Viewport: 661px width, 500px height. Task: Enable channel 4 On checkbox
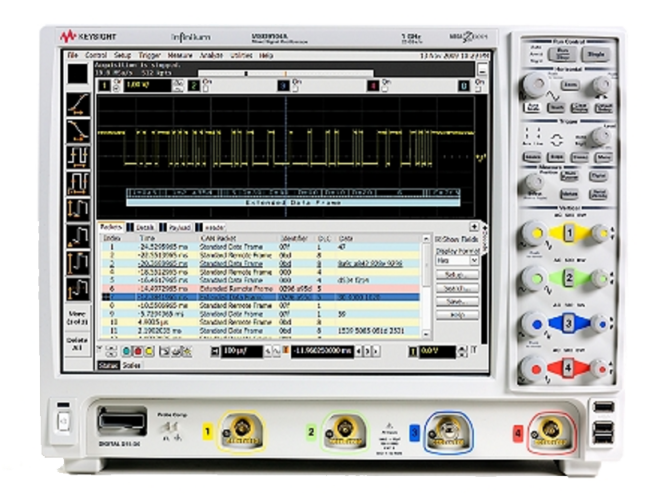[x=385, y=89]
